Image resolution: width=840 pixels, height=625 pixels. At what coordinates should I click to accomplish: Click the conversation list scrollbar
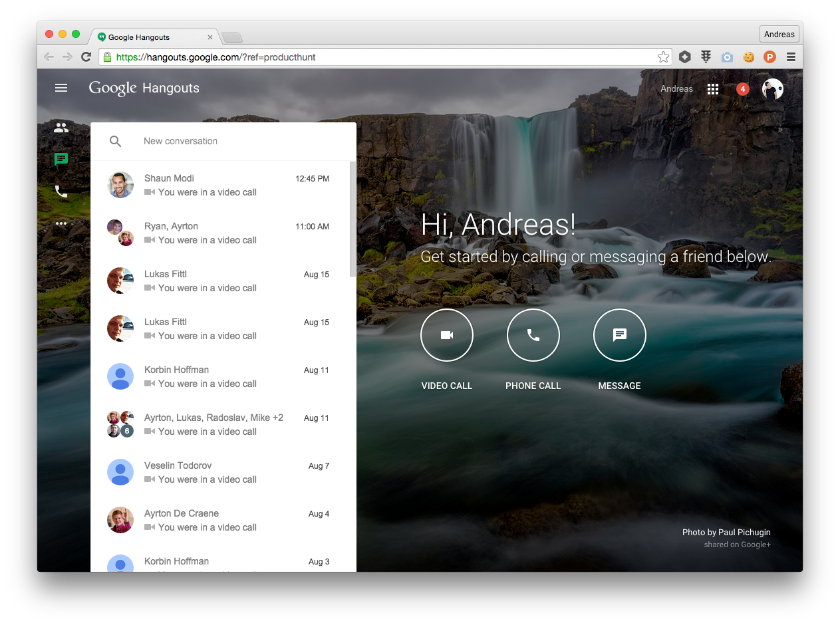click(x=352, y=219)
